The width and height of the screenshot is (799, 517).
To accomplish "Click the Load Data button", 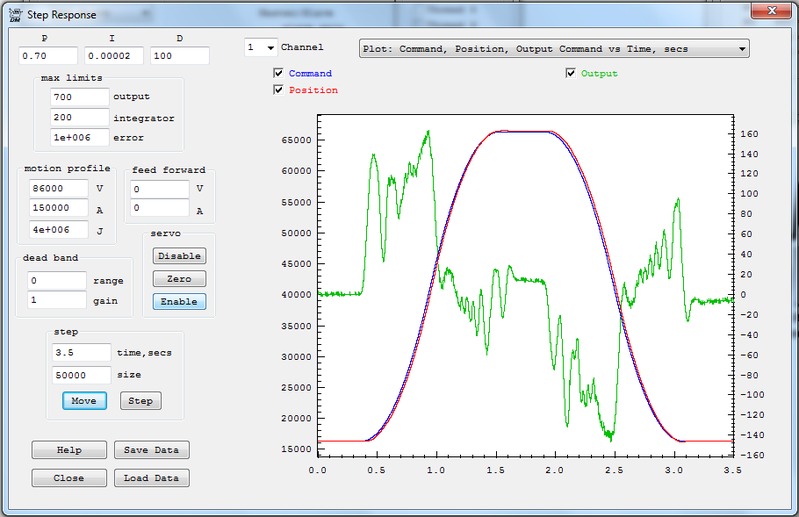I will pyautogui.click(x=150, y=478).
